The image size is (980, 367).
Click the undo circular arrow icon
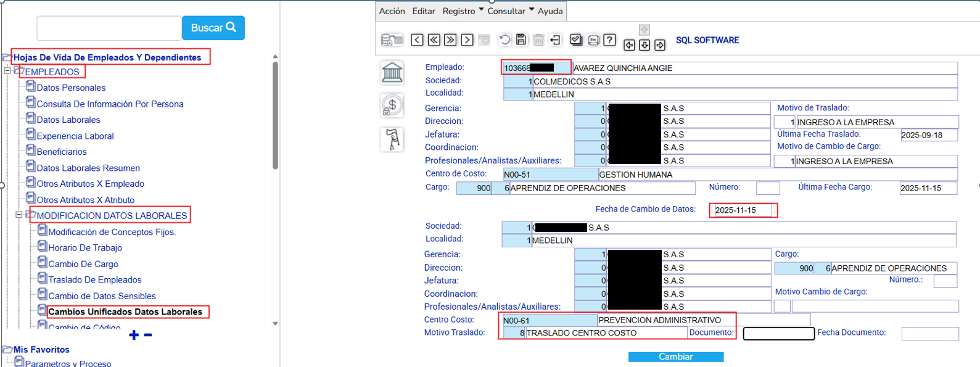click(504, 40)
